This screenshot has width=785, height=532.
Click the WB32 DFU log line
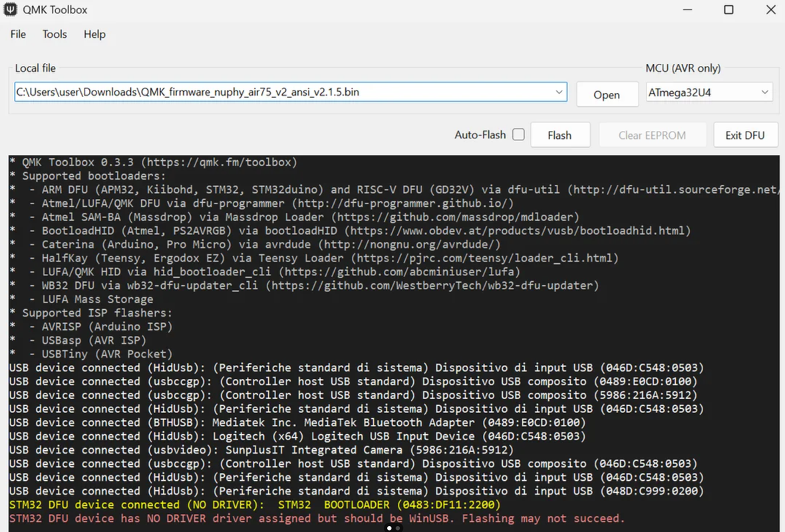304,285
